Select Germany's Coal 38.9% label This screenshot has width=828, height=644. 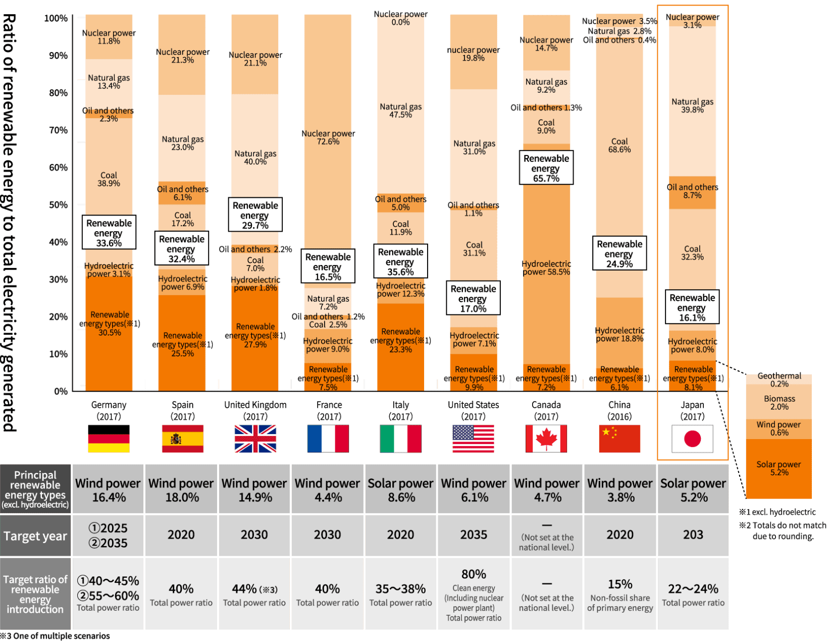[x=109, y=179]
